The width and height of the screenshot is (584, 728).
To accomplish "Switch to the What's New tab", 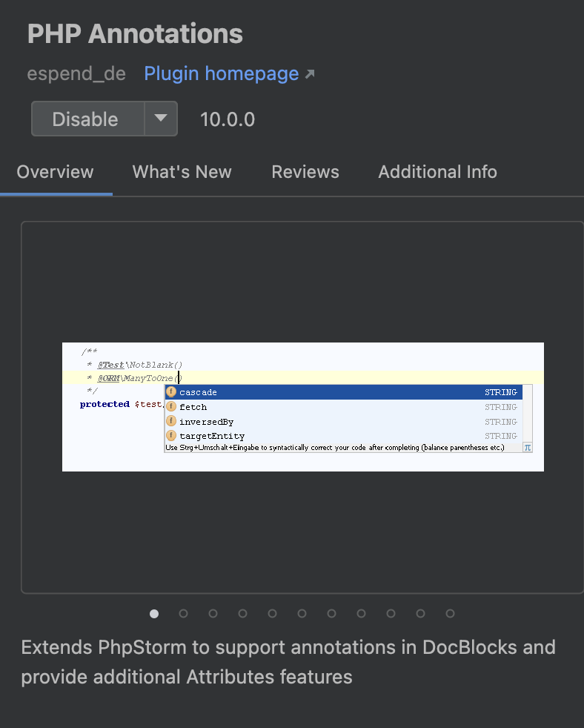I will tap(182, 171).
